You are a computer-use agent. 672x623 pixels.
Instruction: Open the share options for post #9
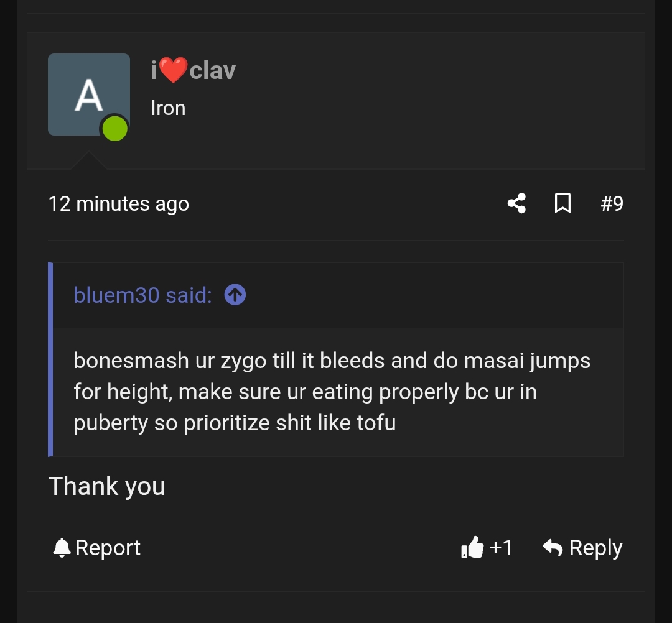pos(516,203)
